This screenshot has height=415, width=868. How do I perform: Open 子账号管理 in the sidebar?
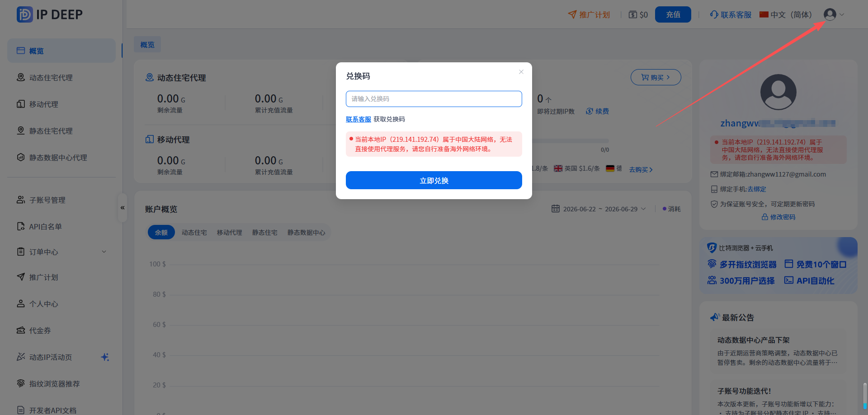click(x=61, y=200)
